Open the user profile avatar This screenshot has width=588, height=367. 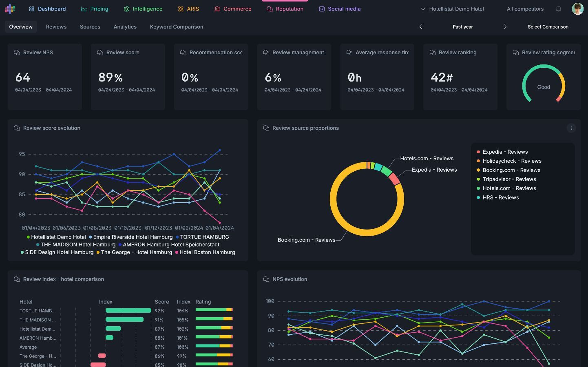coord(577,9)
